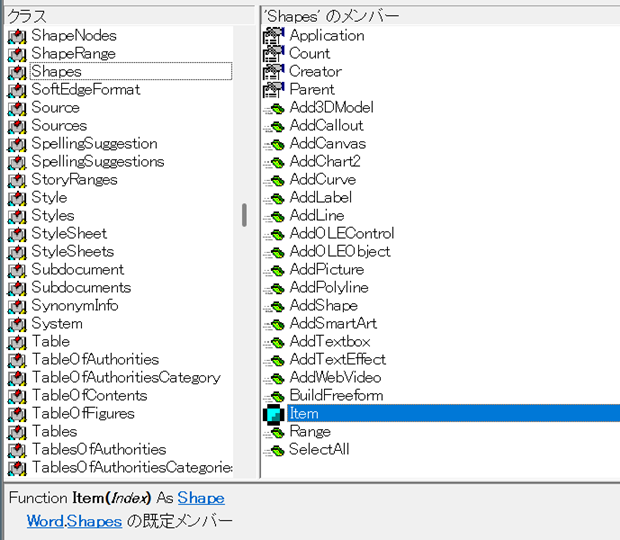Click the method icon next to AddShape
The width and height of the screenshot is (620, 540).
point(274,307)
